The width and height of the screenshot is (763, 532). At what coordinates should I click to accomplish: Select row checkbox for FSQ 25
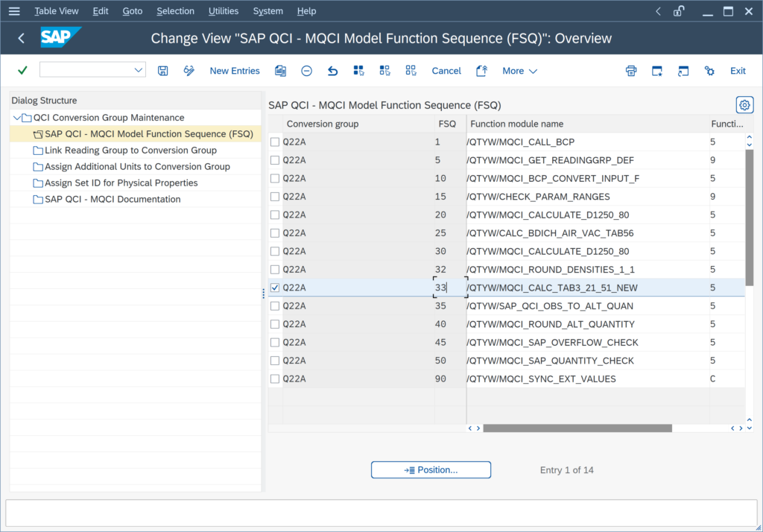[275, 233]
